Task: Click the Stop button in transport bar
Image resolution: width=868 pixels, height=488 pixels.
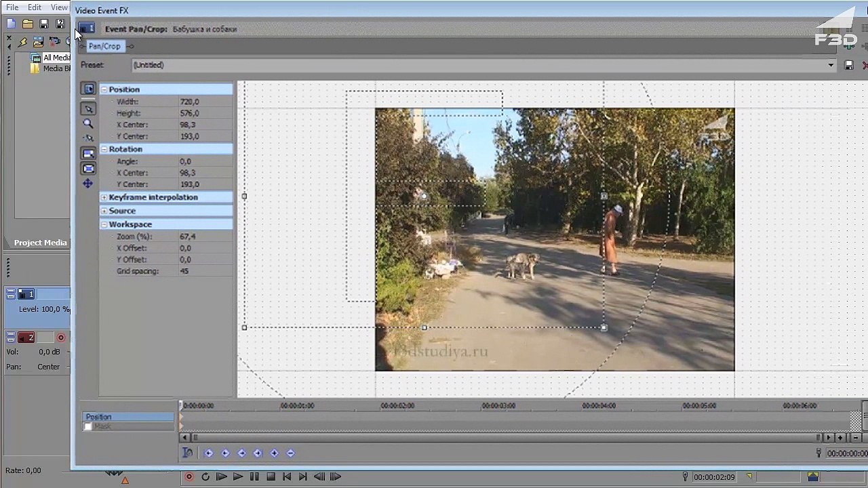Action: pos(271,476)
